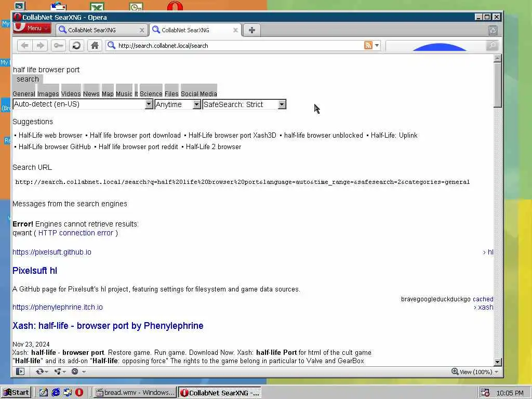Expand the Opera Unite dropdown arrow
The height and width of the screenshot is (399, 532).
[64, 372]
